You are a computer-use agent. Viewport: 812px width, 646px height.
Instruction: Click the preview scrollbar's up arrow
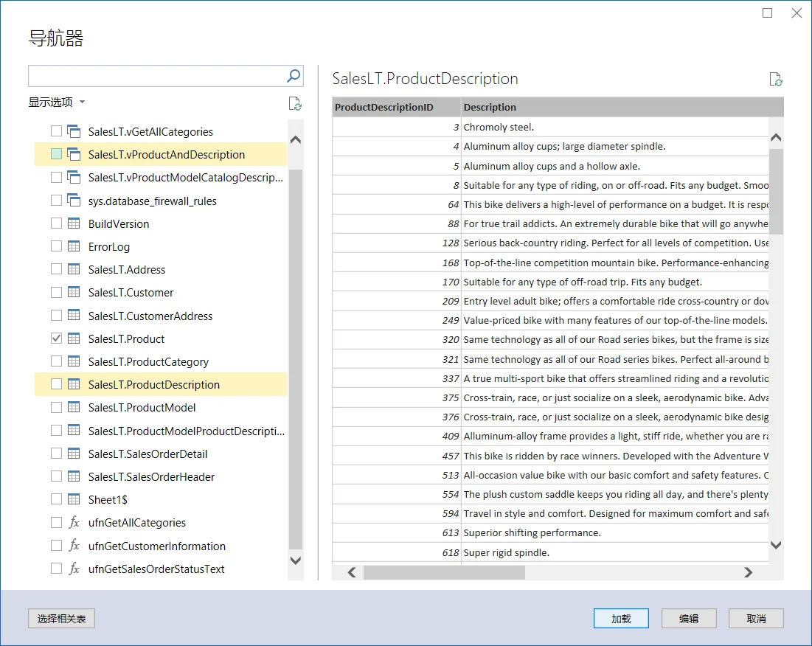[776, 138]
